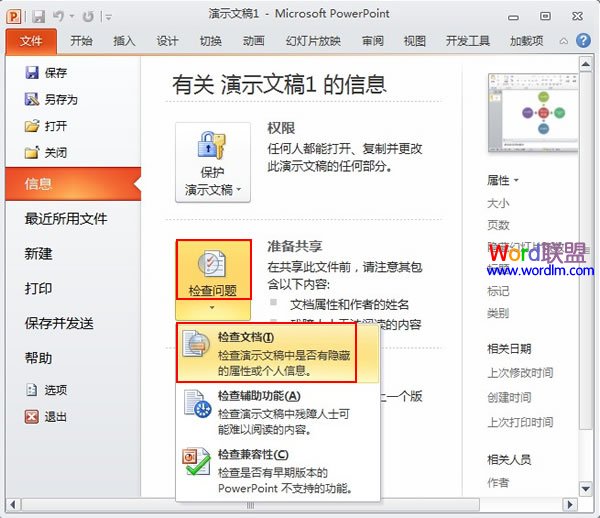Choose 检查兼容性(C) from the dropdown menu
The width and height of the screenshot is (600, 518).
click(278, 471)
